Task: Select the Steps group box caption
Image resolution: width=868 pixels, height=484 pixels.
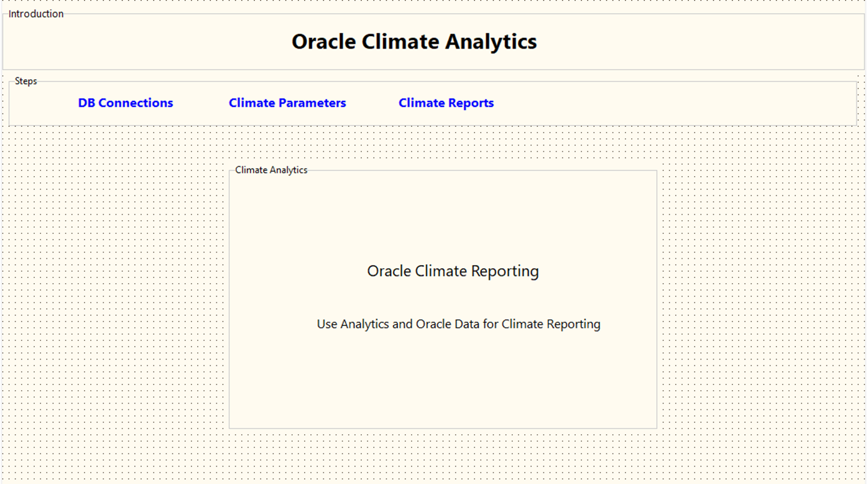Action: click(26, 81)
